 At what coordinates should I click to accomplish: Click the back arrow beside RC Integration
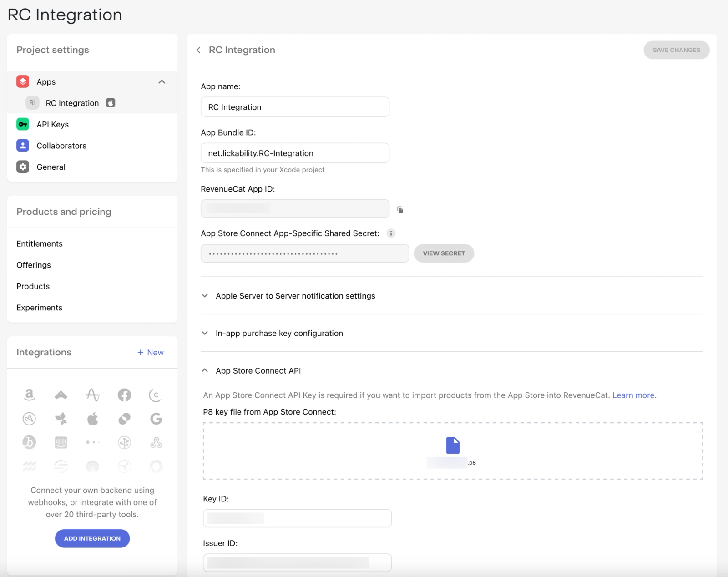pyautogui.click(x=198, y=50)
